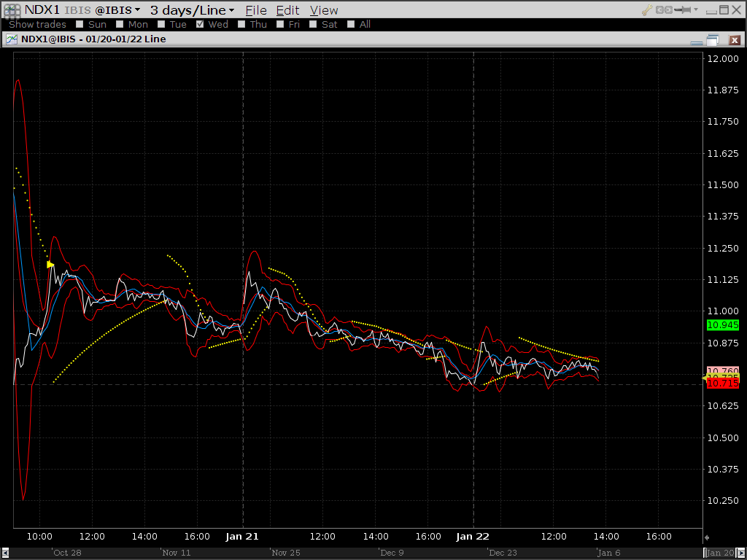Click the NDX1 symbol label
747x560 pixels.
click(42, 10)
